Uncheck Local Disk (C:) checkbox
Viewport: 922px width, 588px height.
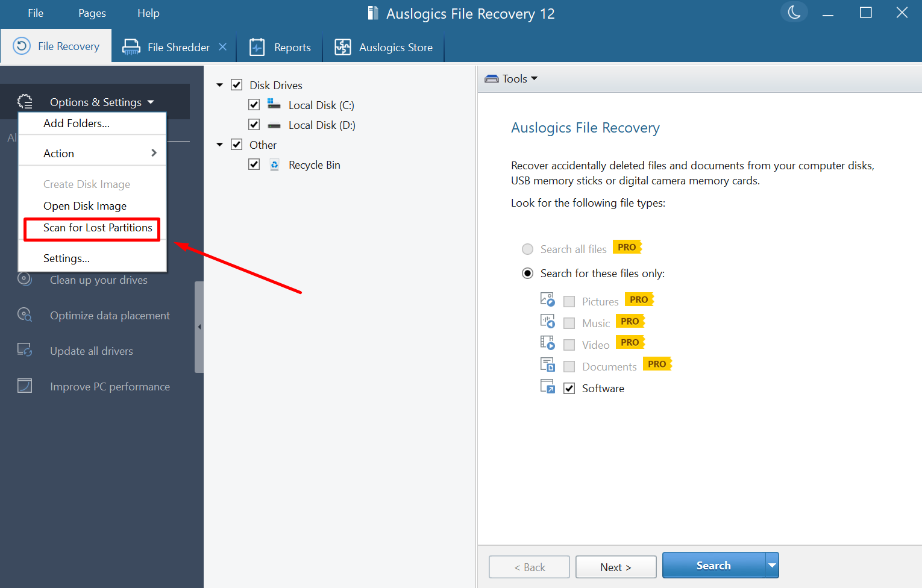coord(254,105)
